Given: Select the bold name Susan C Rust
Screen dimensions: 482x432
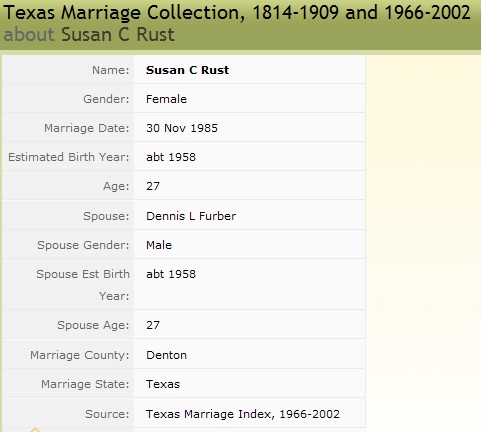Looking at the screenshot, I should pos(187,70).
